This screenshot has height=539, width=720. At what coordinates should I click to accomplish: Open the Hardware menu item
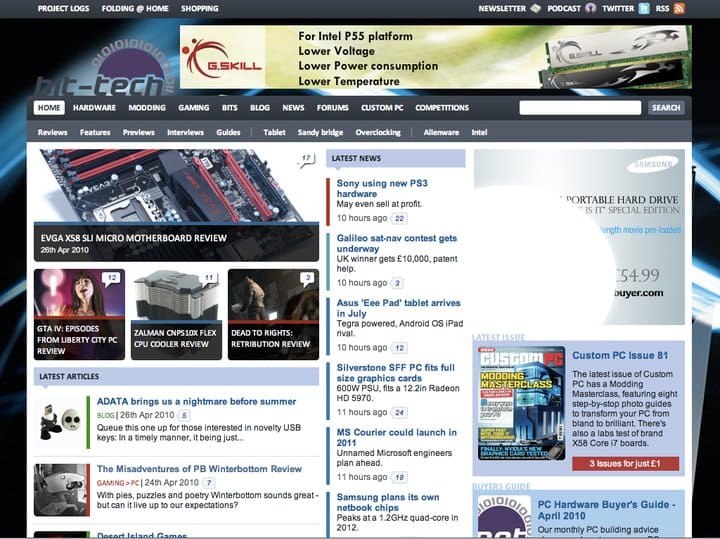pos(94,108)
